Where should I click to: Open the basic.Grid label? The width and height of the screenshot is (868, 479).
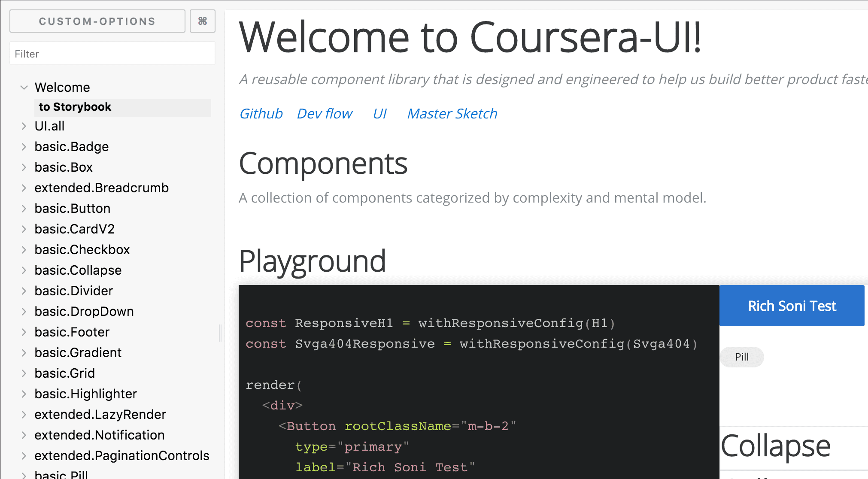tap(65, 373)
